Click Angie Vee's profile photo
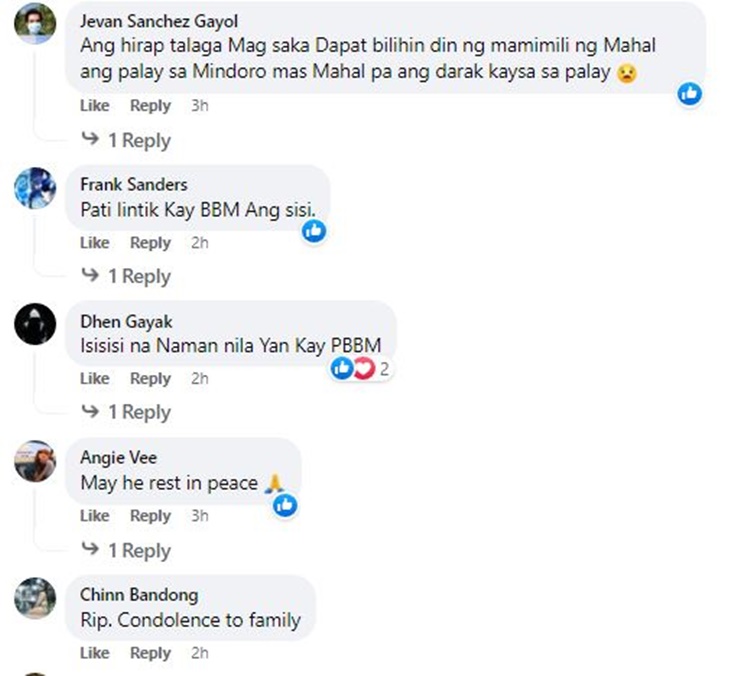750x676 pixels. coord(35,461)
